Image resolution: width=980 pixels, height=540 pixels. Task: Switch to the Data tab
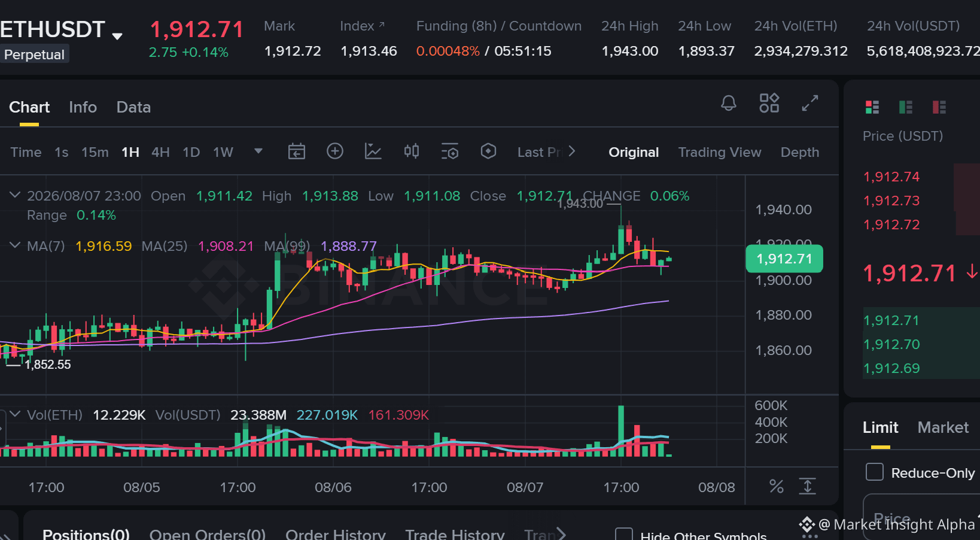click(133, 107)
